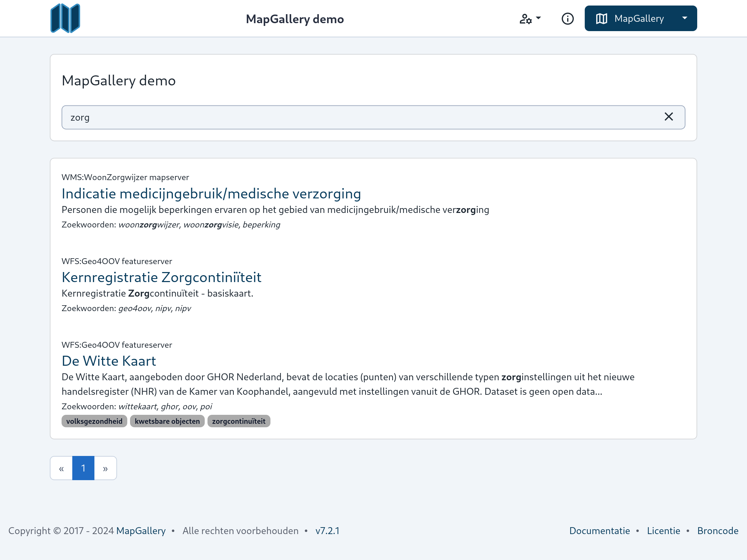
Task: Select the volksgezondheid tag
Action: (x=94, y=421)
